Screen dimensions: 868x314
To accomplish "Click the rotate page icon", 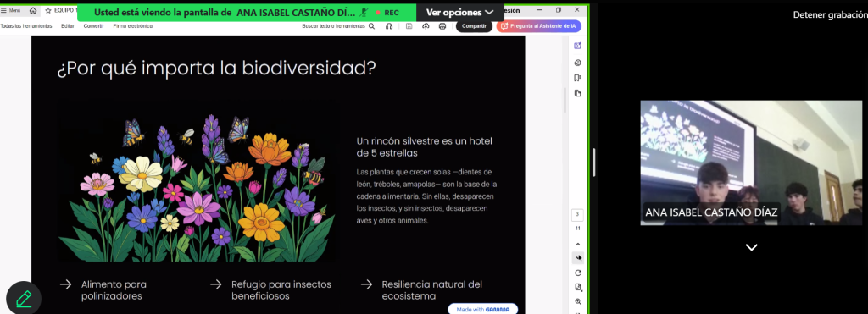I will [x=578, y=273].
